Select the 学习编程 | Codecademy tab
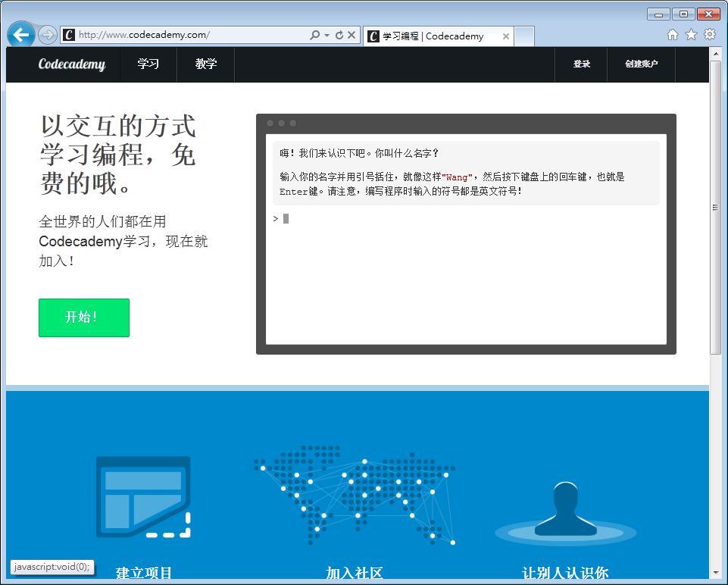Screen dimensions: 728x585 tap(439, 36)
